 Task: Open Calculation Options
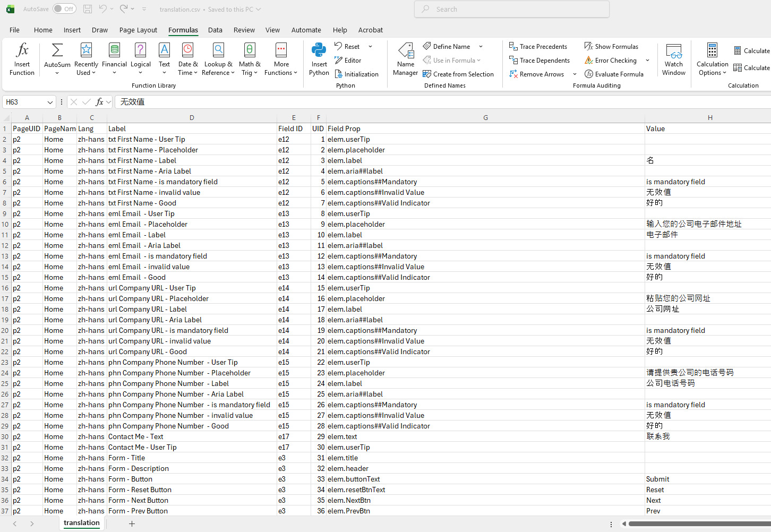tap(712, 59)
